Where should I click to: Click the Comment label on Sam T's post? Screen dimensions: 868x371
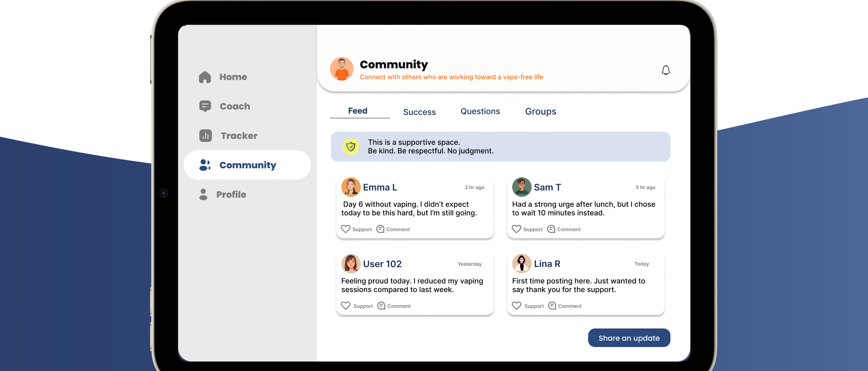[x=569, y=229]
